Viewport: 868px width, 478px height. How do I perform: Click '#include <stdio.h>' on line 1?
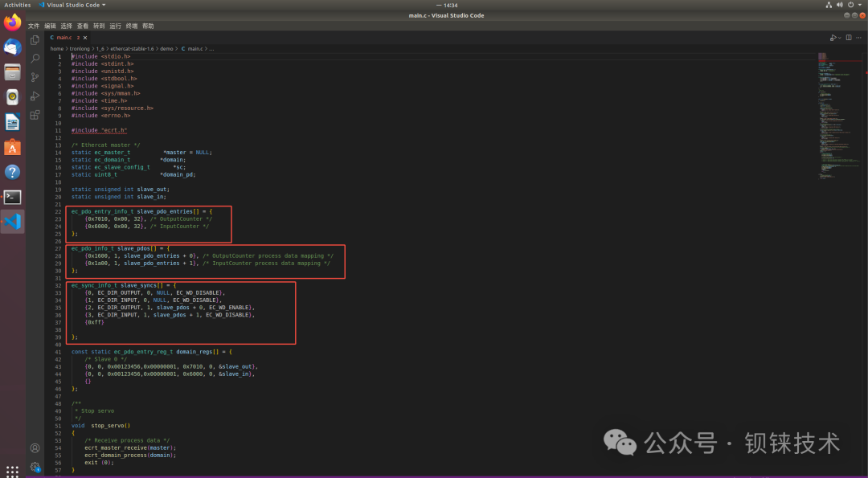[101, 56]
